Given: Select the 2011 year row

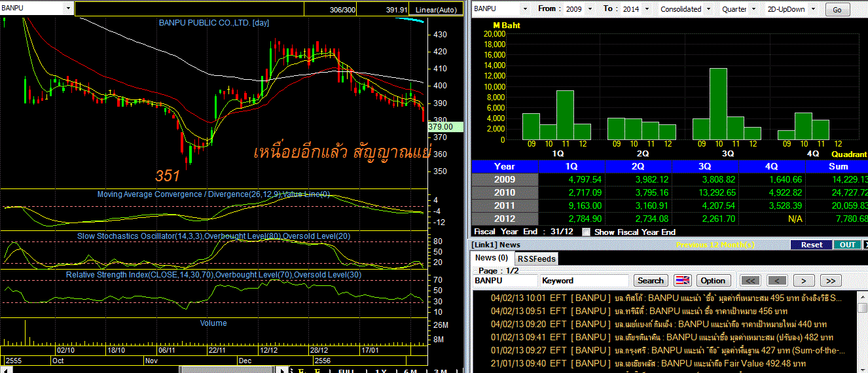Looking at the screenshot, I should tap(505, 205).
